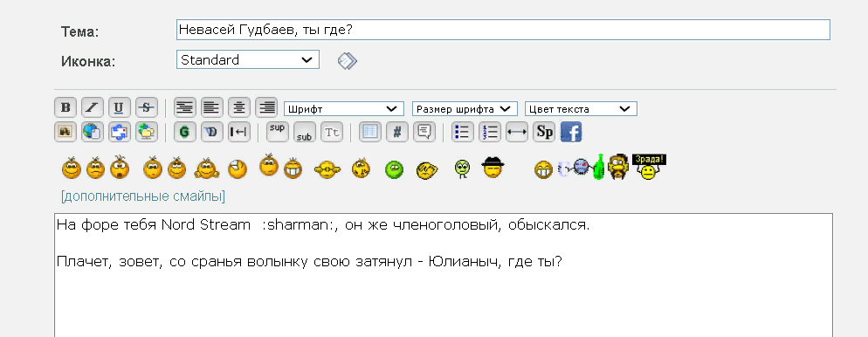Viewport: 868px width, 337px height.
Task: Open the Иконка dropdown set to Standard
Action: (248, 59)
